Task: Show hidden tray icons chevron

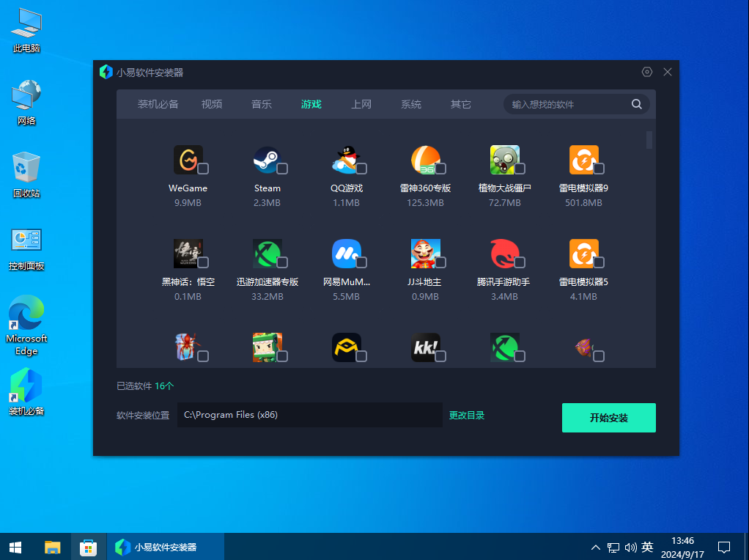Action: click(x=596, y=547)
